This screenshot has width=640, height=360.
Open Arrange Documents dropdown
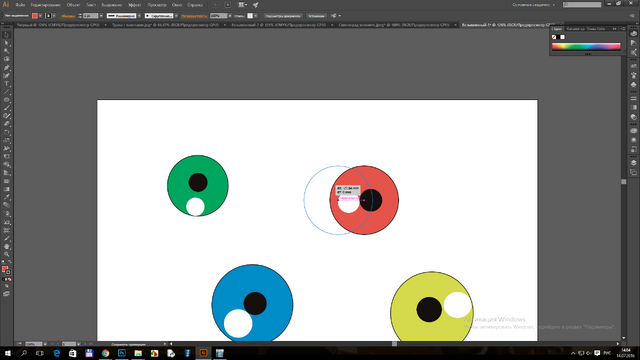tap(242, 5)
